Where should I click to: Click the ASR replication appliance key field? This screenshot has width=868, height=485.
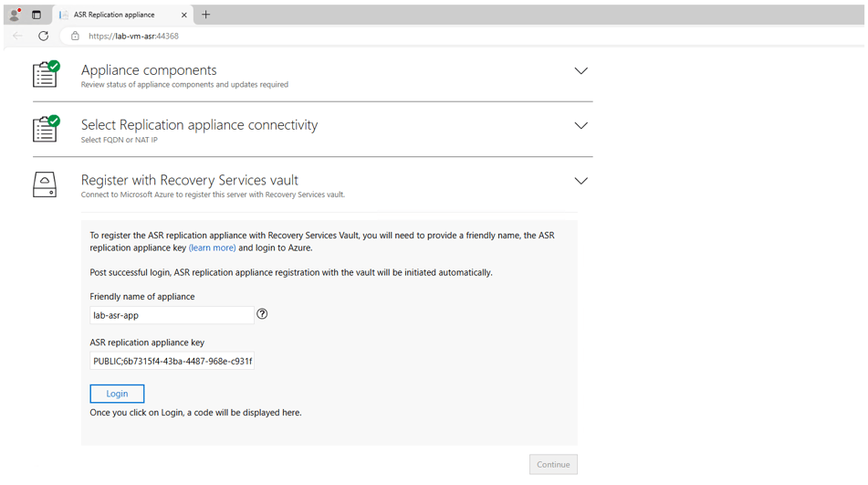point(172,361)
